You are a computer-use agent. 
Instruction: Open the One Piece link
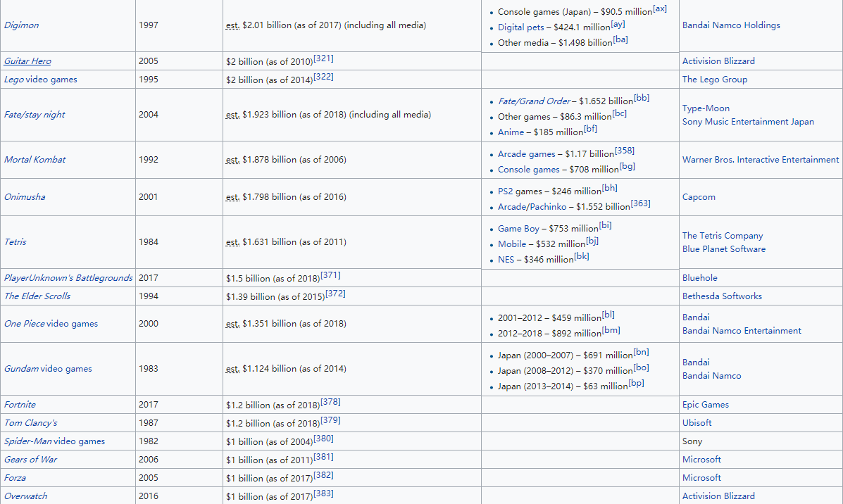(x=25, y=324)
